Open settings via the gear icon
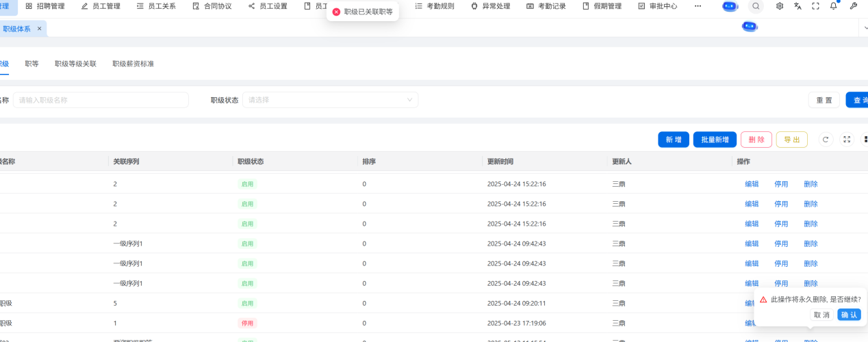Viewport: 868px width, 342px height. tap(780, 6)
